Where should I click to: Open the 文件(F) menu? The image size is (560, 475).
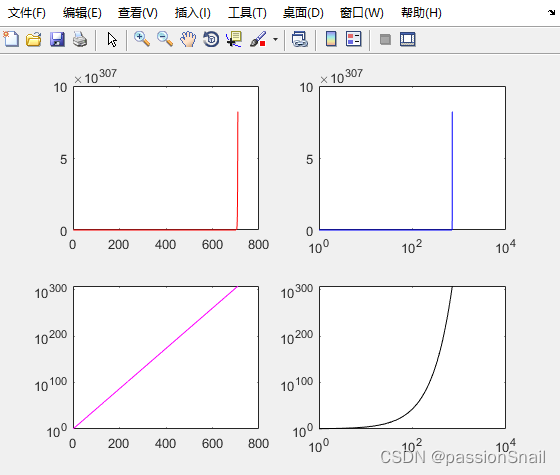pyautogui.click(x=27, y=13)
